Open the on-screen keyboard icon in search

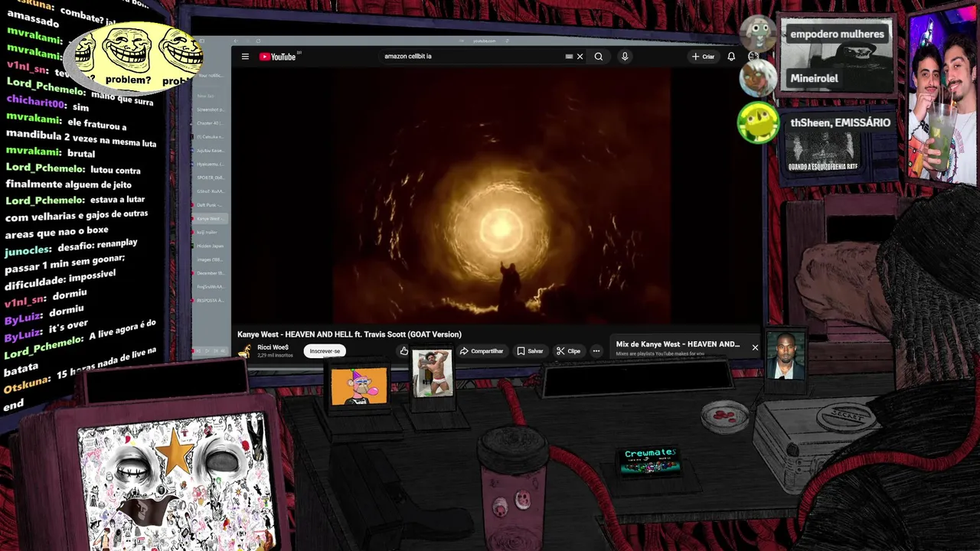pyautogui.click(x=569, y=57)
